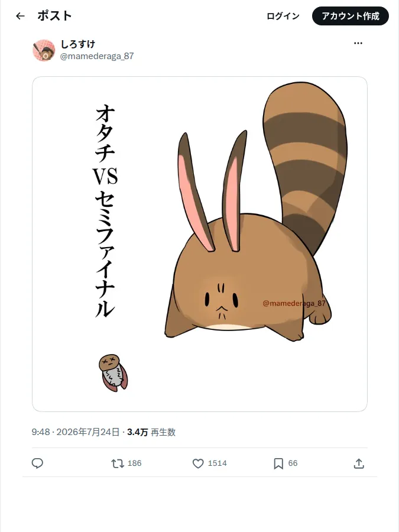
Task: Click the 66 bookmark count
Action: click(293, 463)
